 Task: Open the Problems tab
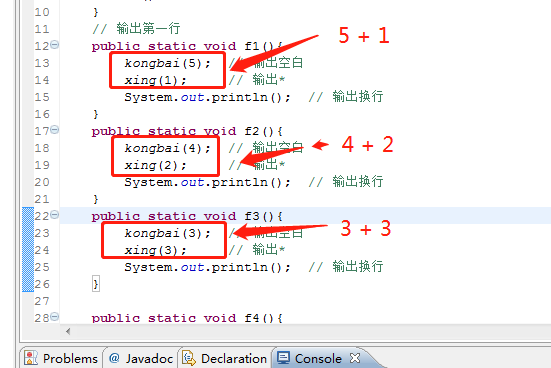coord(61,359)
